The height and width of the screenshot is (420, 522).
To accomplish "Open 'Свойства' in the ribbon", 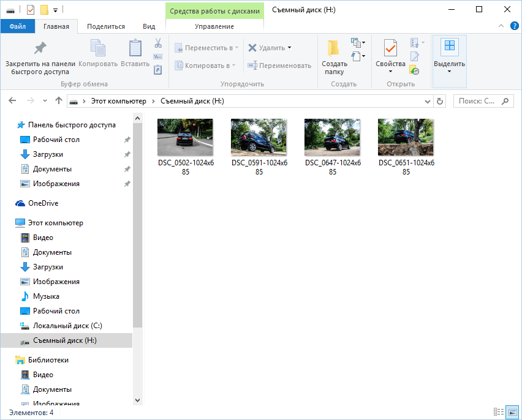I will pos(390,50).
